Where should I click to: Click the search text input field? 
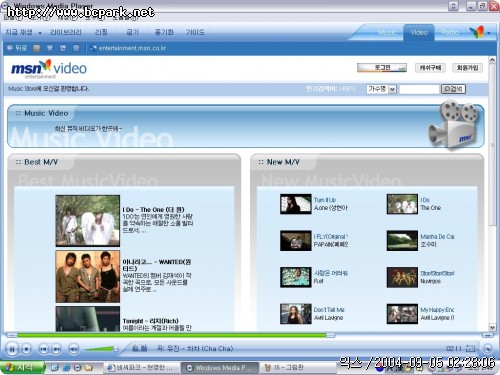click(419, 89)
